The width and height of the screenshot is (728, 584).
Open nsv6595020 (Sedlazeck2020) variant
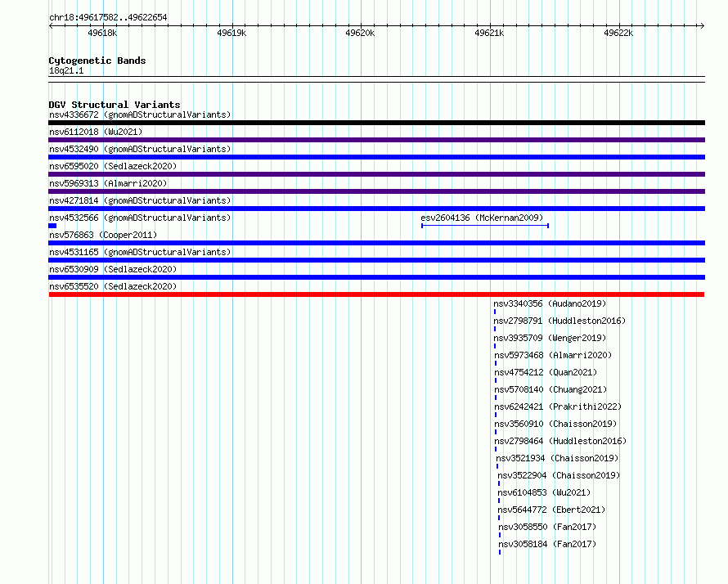click(x=113, y=166)
